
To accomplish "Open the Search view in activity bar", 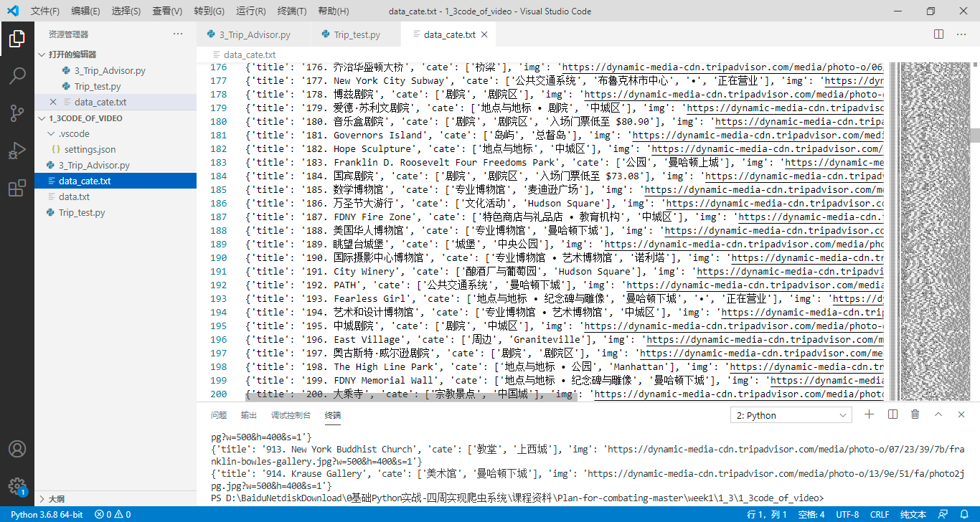I will pyautogui.click(x=17, y=75).
